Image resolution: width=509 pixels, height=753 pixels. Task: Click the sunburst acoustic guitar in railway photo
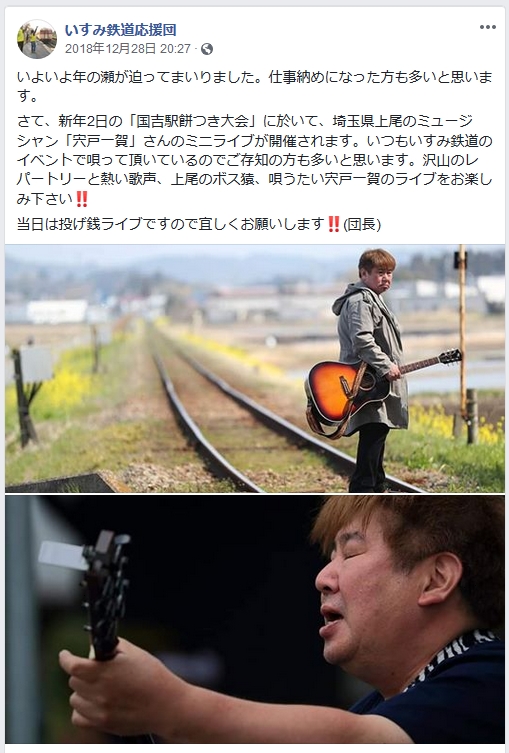(x=347, y=389)
